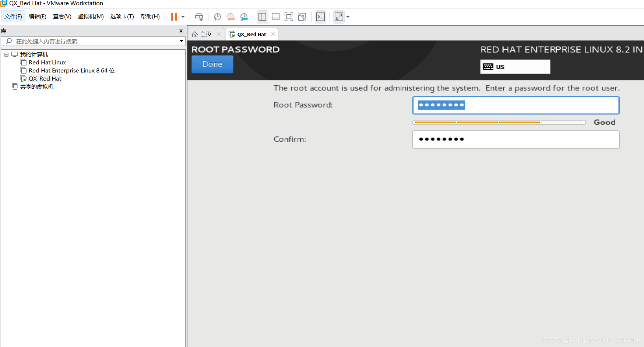Click the 共享的虚拟机 icon
The width and height of the screenshot is (644, 347).
pyautogui.click(x=15, y=87)
